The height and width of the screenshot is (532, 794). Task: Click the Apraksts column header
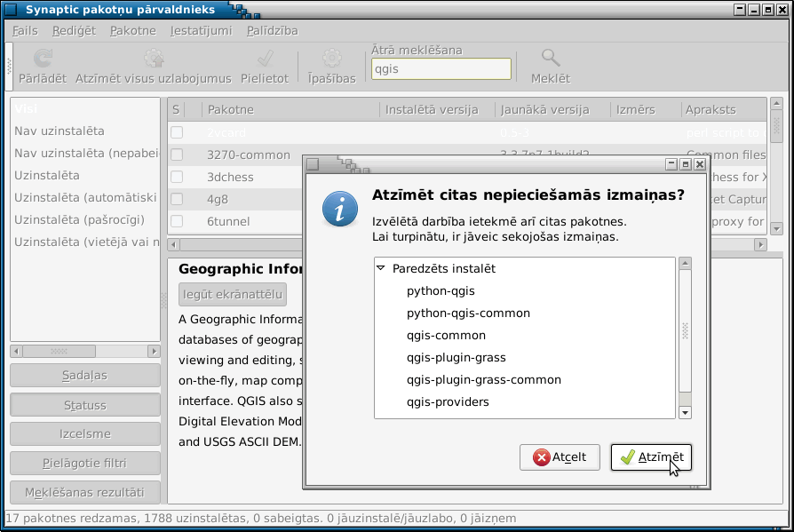click(x=724, y=110)
